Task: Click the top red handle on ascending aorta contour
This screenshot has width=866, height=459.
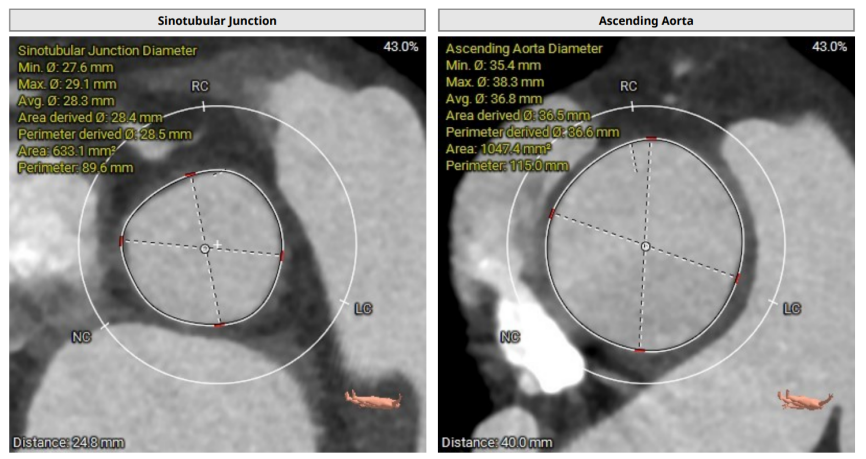Action: 651,138
